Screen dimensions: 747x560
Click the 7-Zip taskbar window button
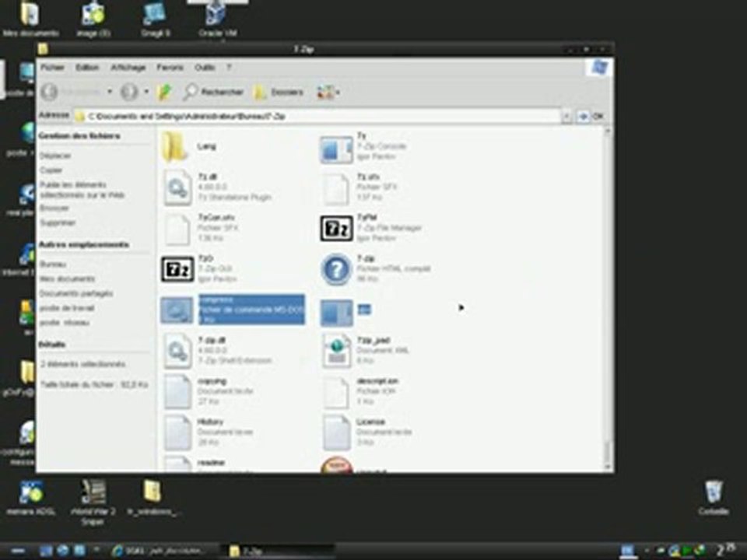[279, 551]
